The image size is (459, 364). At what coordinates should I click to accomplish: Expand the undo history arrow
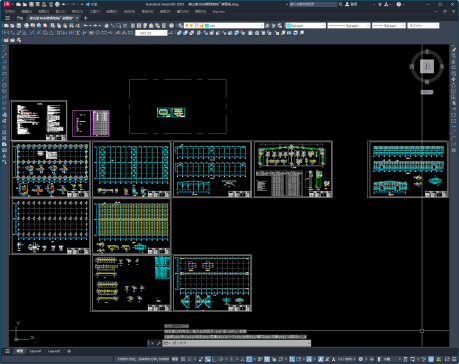pyautogui.click(x=90, y=25)
